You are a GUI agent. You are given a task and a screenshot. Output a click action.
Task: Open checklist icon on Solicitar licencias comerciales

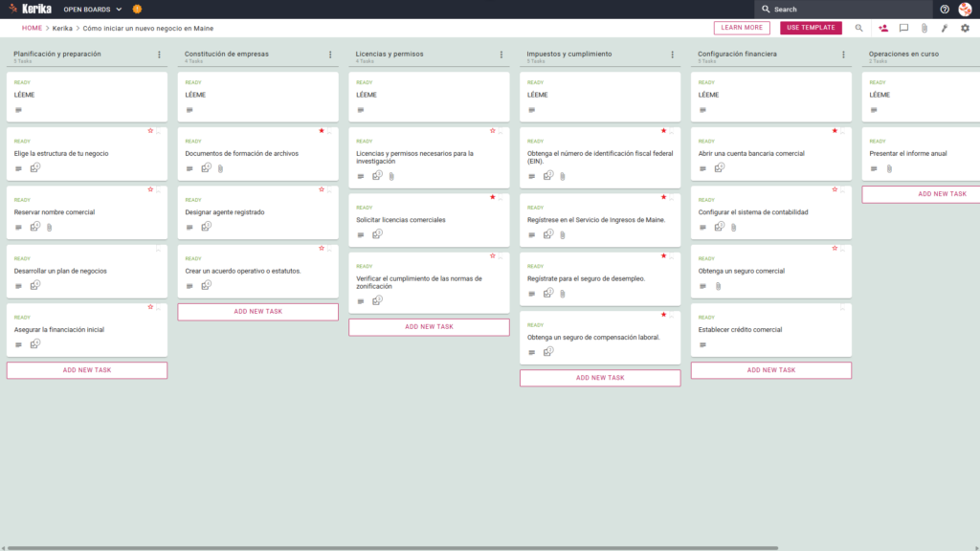click(x=377, y=234)
